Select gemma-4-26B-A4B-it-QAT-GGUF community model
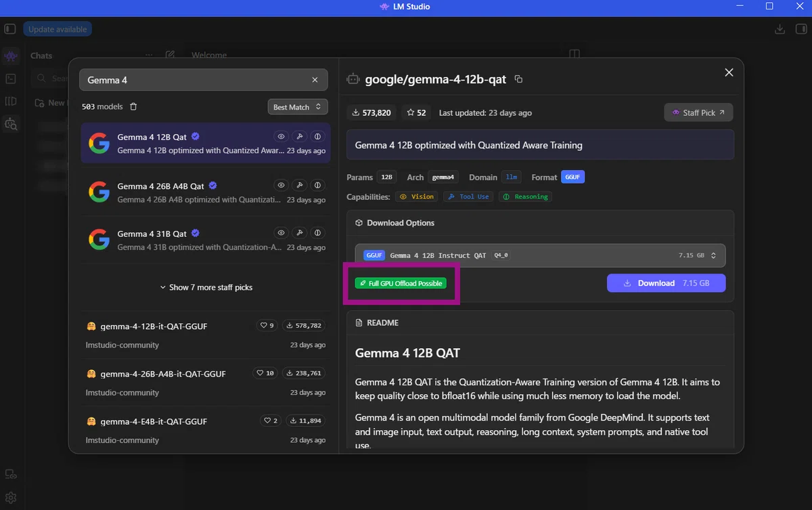 coord(206,383)
